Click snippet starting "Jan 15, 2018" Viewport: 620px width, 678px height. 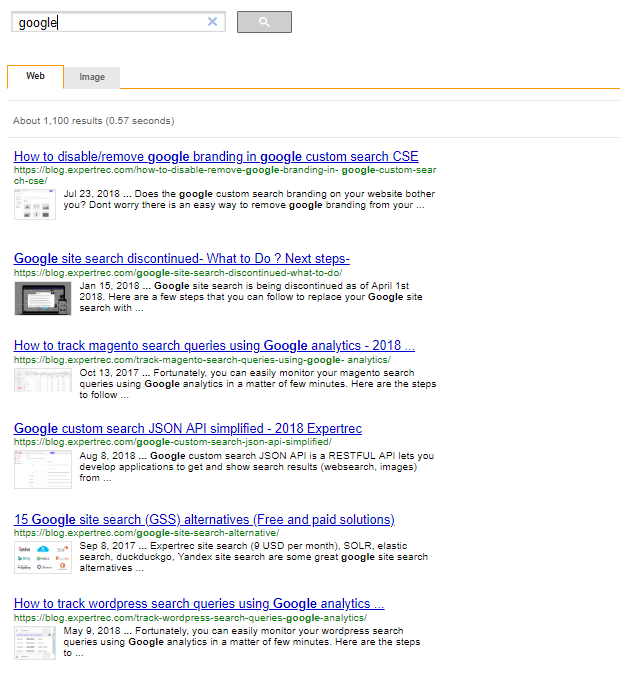pyautogui.click(x=251, y=297)
